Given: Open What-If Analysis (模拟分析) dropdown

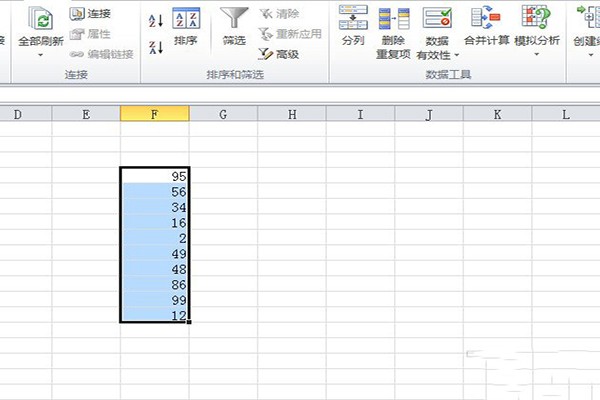Looking at the screenshot, I should 537,54.
